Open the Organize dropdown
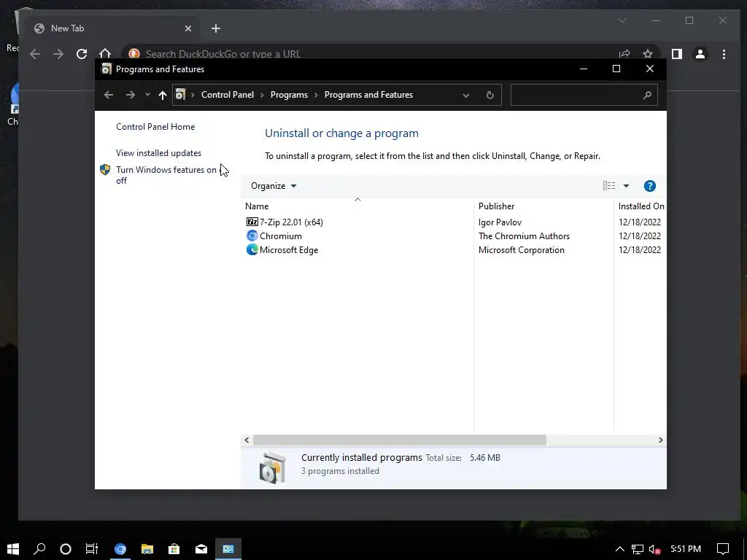This screenshot has height=560, width=747. click(x=274, y=186)
